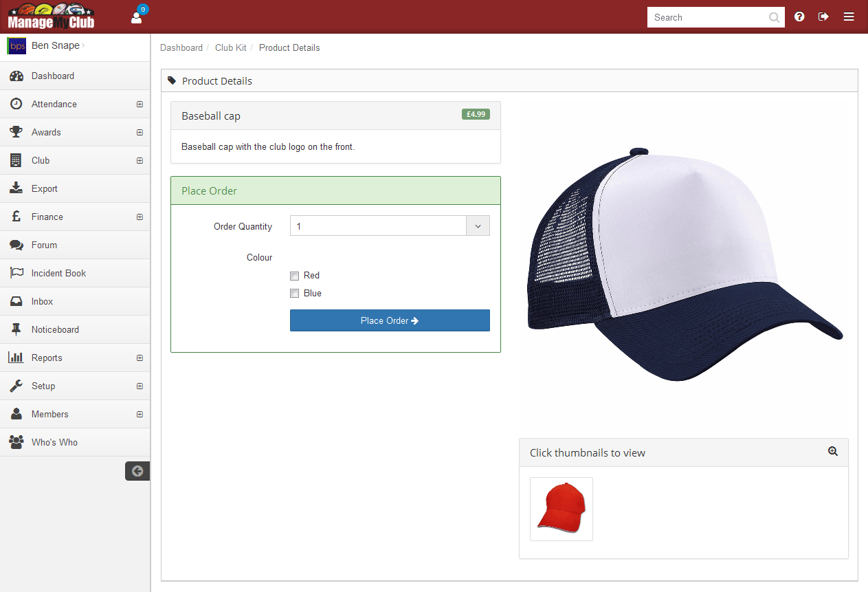Viewport: 868px width, 592px height.
Task: Click the Members person icon
Action: [16, 414]
